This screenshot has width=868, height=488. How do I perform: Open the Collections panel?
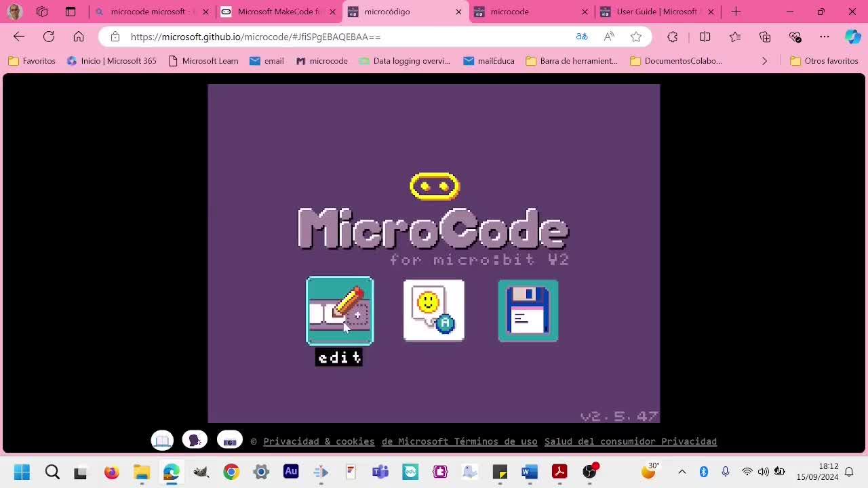pos(765,37)
